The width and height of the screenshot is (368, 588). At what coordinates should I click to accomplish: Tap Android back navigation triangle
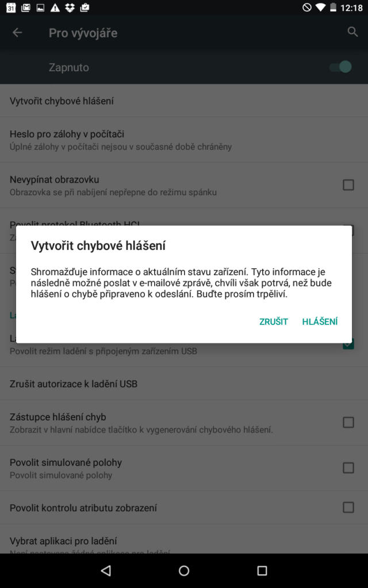(106, 570)
